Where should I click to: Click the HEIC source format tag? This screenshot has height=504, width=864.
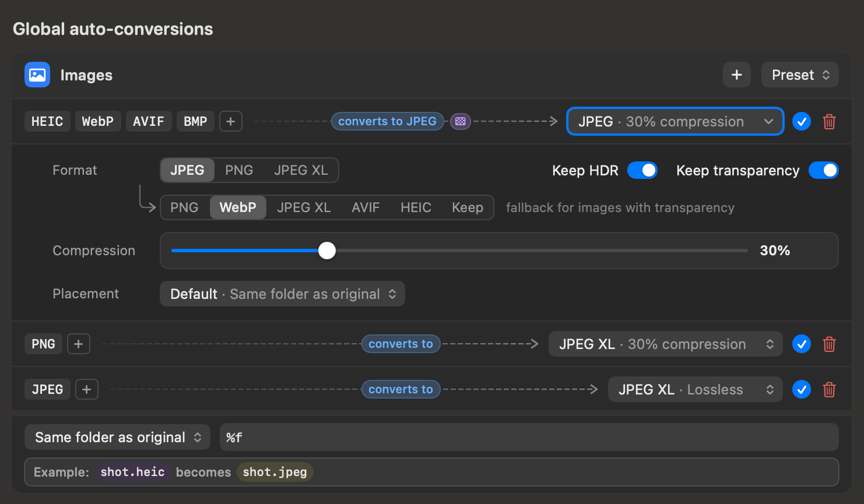(x=47, y=121)
